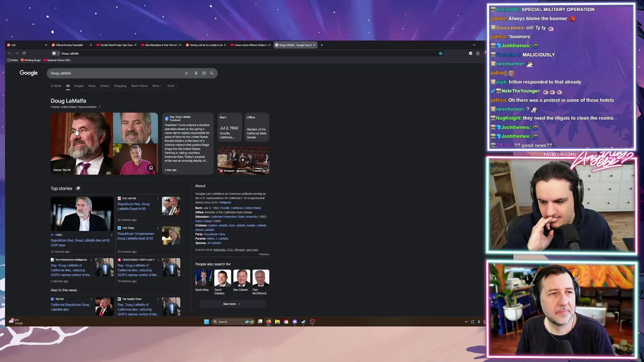The height and width of the screenshot is (362, 644).
Task: Open the Instagram video thumbnail
Action: coord(243,160)
